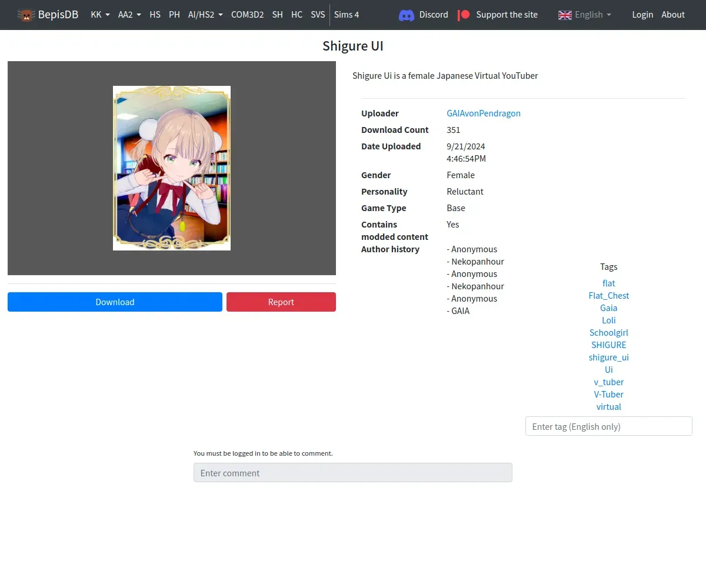This screenshot has height=588, width=706.
Task: Select the Loli tag
Action: [x=609, y=320]
